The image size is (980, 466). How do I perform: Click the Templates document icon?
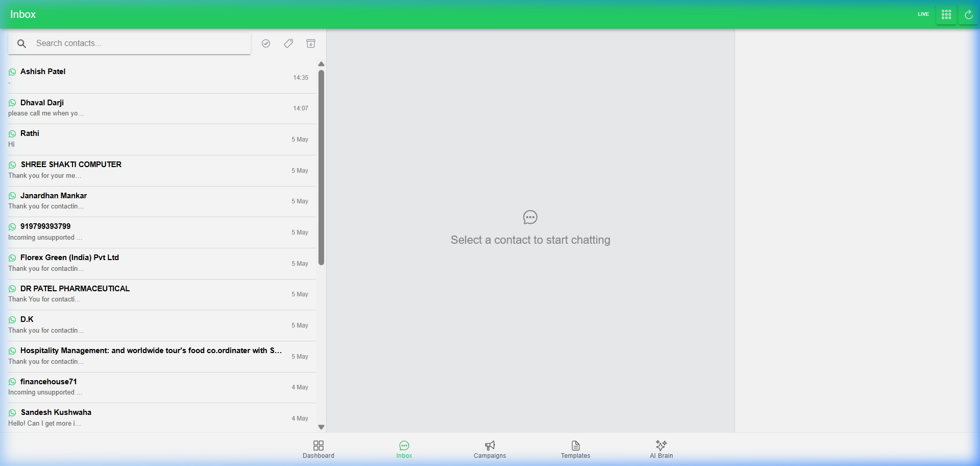576,446
